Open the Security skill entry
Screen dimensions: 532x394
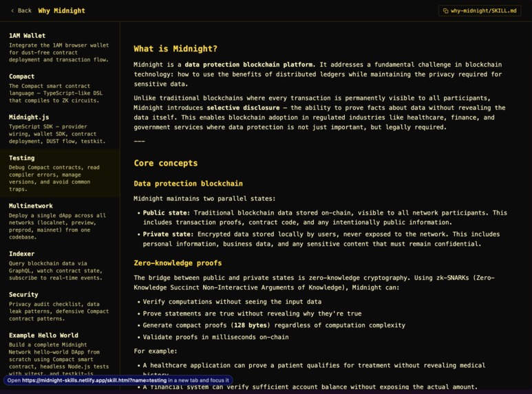pos(60,306)
